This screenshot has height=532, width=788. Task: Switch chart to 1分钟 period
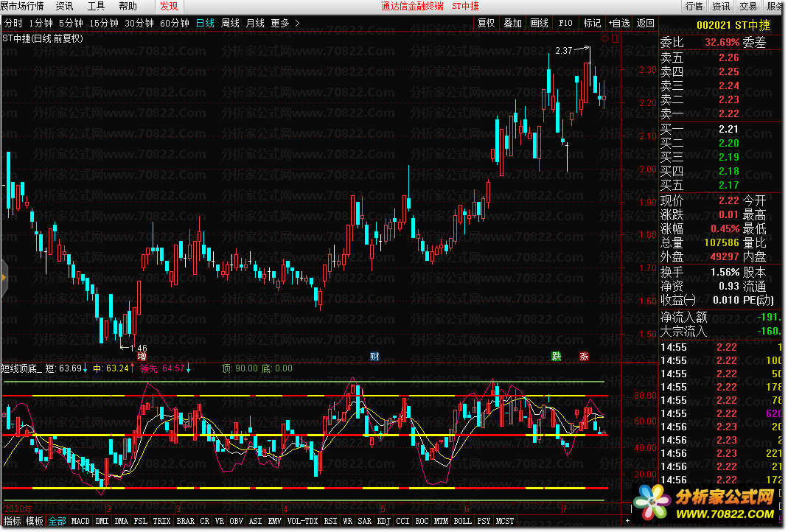pyautogui.click(x=41, y=23)
